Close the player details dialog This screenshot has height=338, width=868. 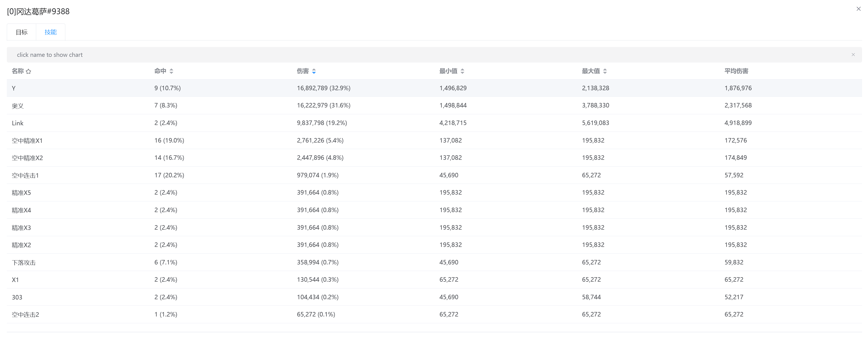tap(858, 9)
